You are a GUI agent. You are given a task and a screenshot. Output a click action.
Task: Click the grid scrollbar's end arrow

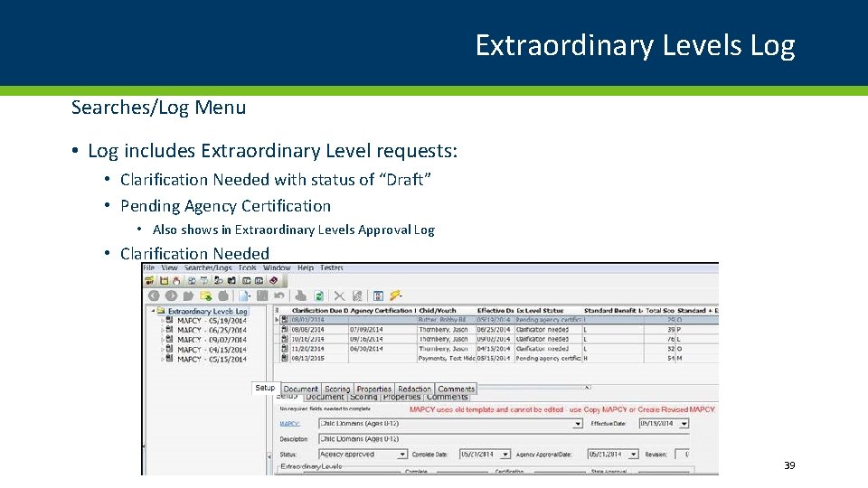click(x=588, y=388)
